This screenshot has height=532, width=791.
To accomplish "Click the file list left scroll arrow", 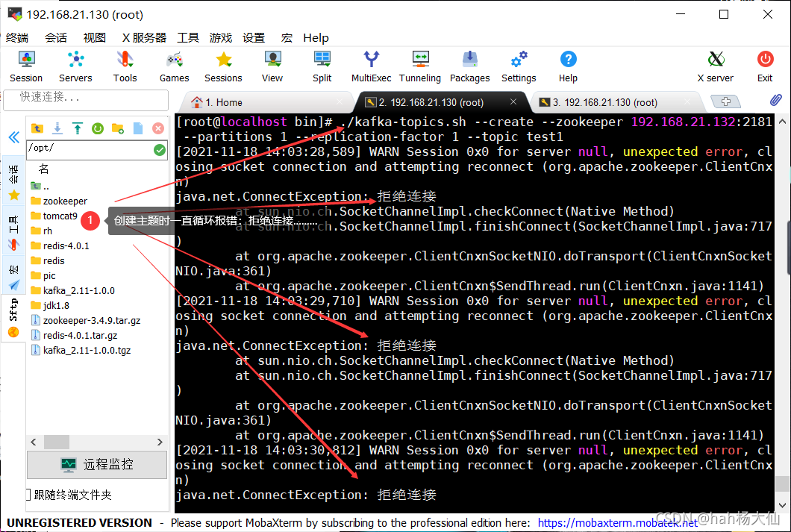I will (34, 442).
